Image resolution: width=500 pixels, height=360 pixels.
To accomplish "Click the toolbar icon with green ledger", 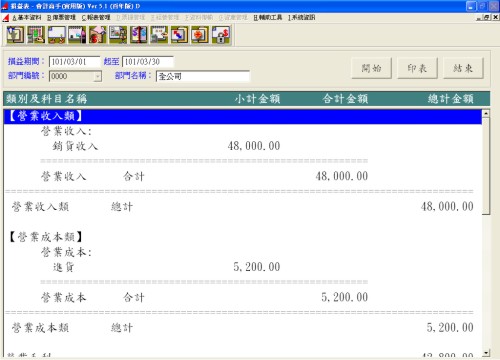I will [x=36, y=35].
